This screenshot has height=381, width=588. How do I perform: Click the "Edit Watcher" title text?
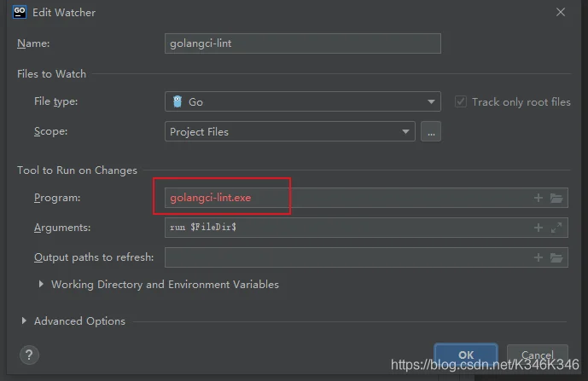coord(64,13)
